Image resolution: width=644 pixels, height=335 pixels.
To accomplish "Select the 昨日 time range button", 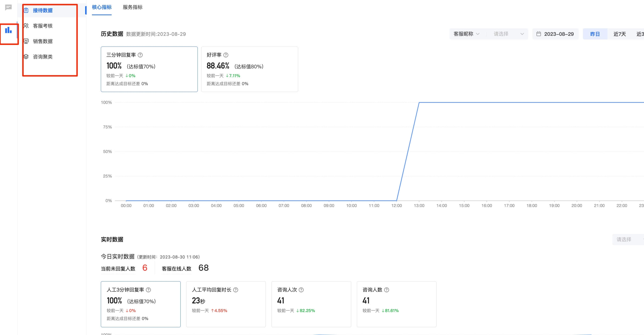I will pyautogui.click(x=595, y=34).
